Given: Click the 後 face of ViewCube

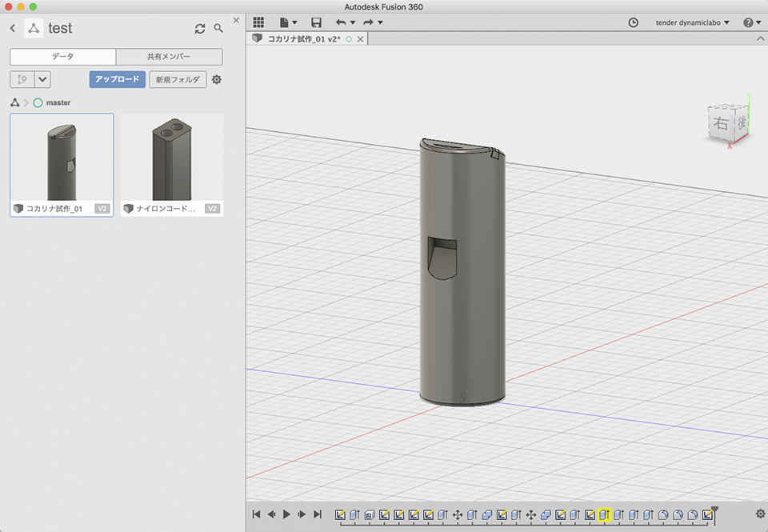Looking at the screenshot, I should click(741, 122).
